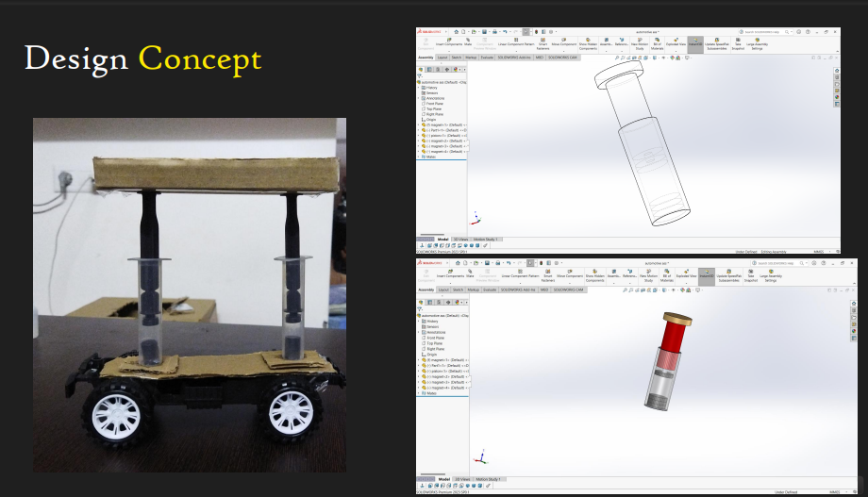Click the tree filter icon in the red-piston window
The width and height of the screenshot is (868, 497).
(x=420, y=309)
